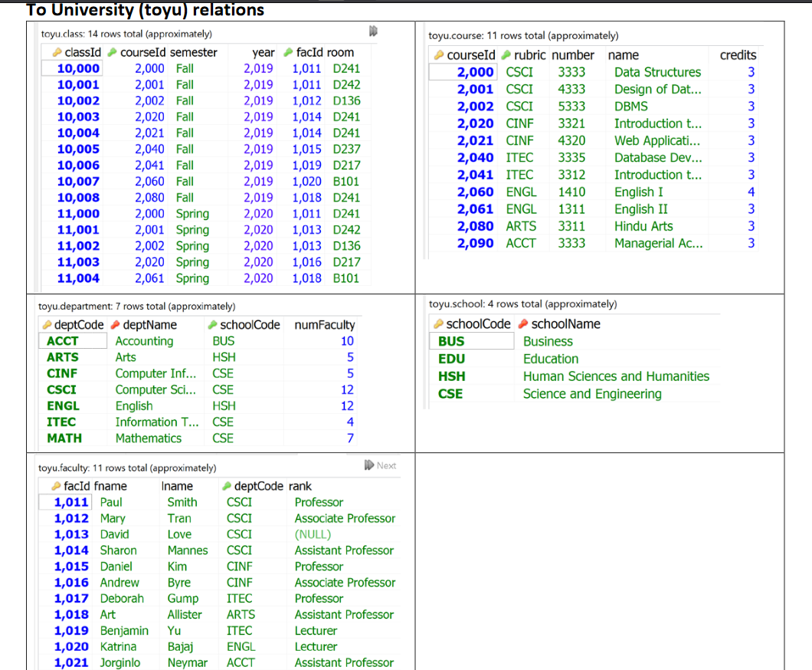This screenshot has width=812, height=670.
Task: Select the BUS cell in the school table
Action: point(450,340)
